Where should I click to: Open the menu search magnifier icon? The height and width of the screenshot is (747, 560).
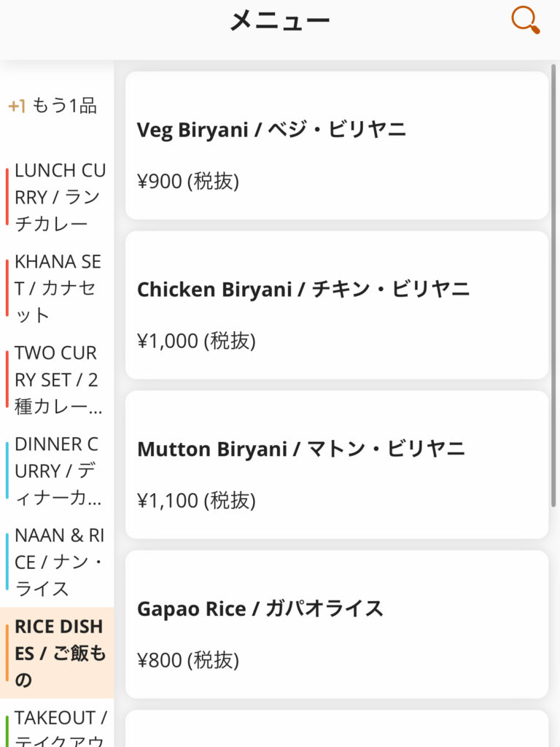[525, 20]
